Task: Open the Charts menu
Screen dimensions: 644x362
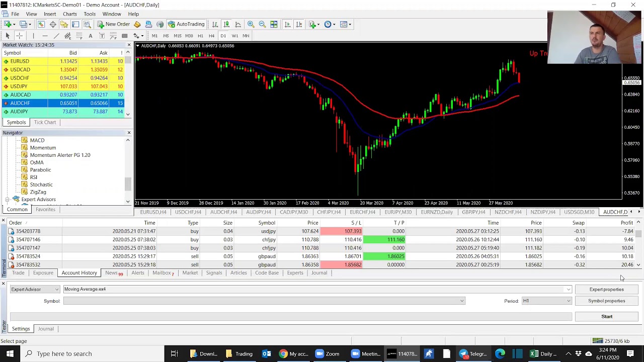Action: 69,14
